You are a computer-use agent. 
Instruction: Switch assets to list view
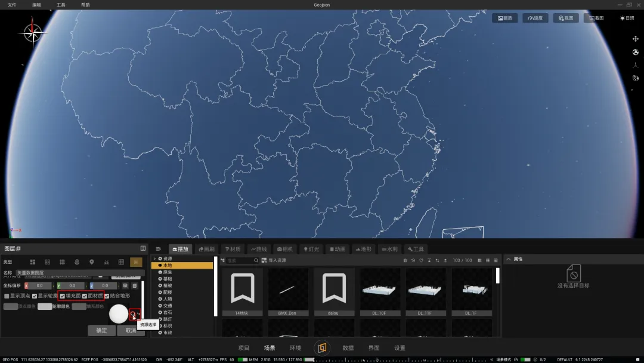(488, 260)
